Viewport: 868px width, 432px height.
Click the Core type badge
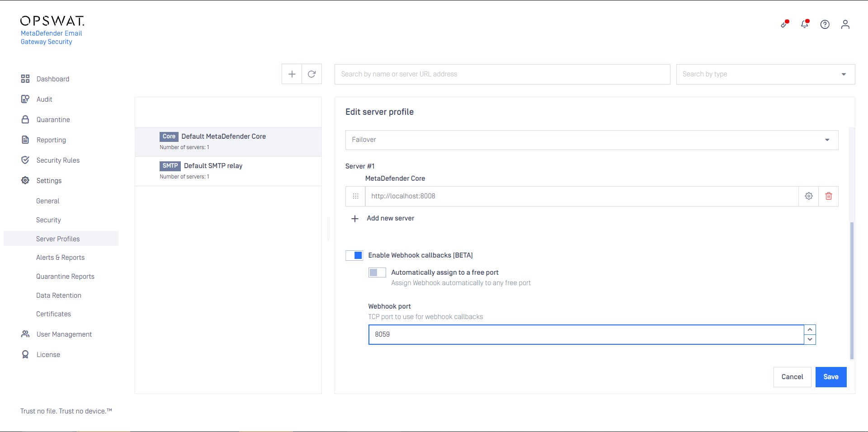169,136
